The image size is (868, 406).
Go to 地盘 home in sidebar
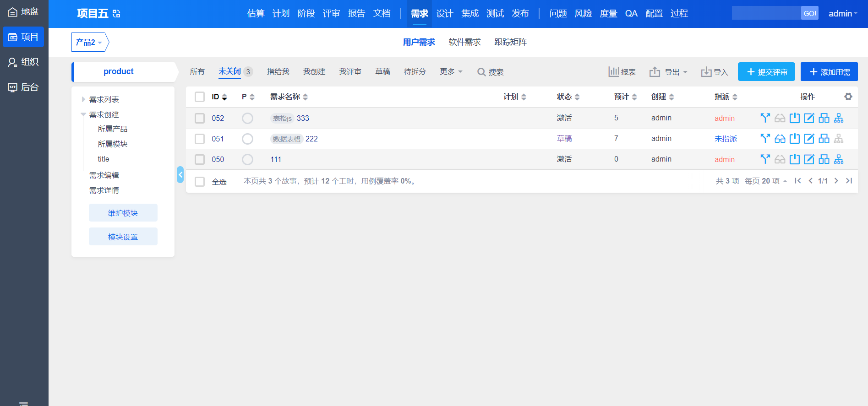[x=23, y=12]
